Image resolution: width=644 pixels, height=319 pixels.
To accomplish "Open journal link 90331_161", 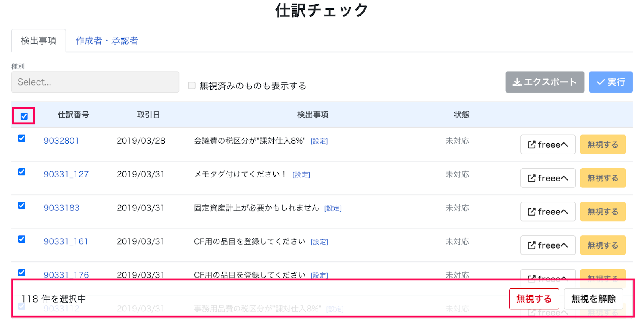I will click(x=66, y=241).
